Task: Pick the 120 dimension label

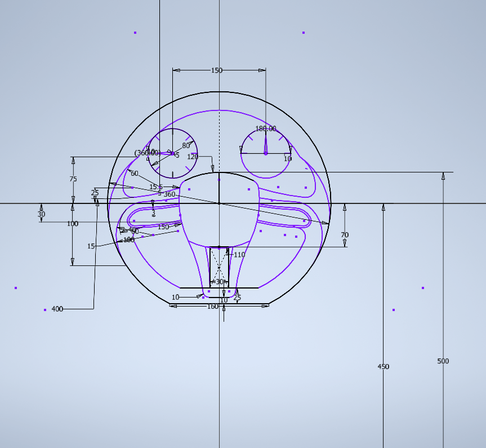Action: [x=193, y=157]
